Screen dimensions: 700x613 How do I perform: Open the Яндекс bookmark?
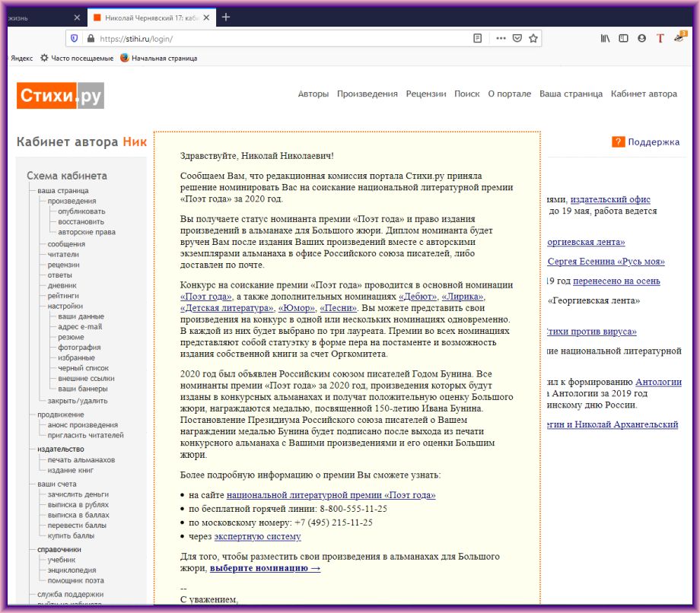(x=22, y=58)
